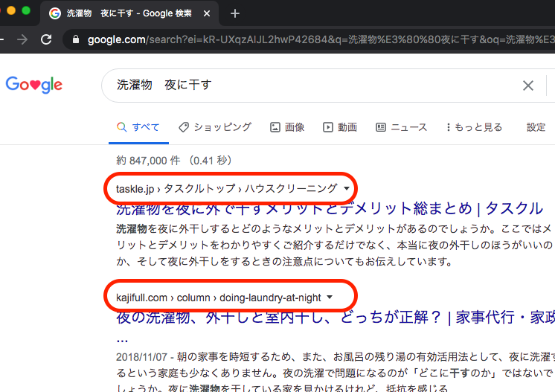555x392 pixels.
Task: Clear the search box with the X
Action: (x=528, y=86)
